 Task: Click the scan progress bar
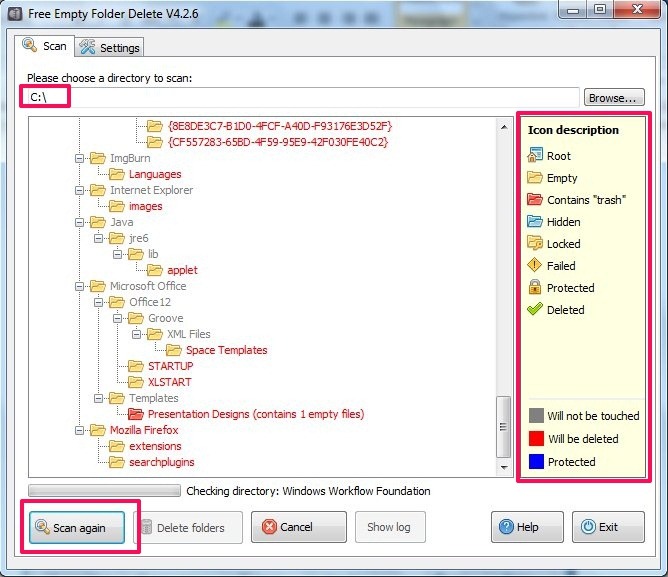tap(104, 490)
